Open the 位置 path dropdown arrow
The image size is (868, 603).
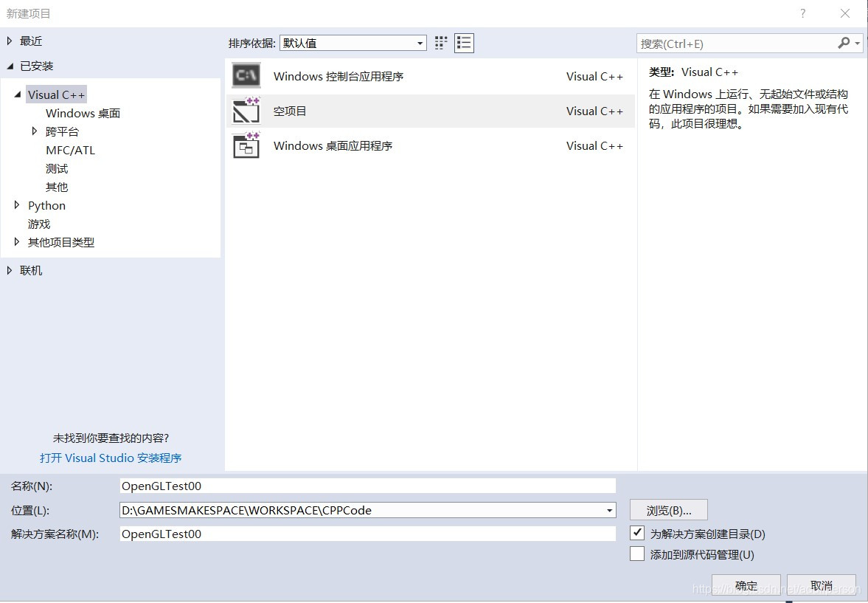tap(609, 510)
